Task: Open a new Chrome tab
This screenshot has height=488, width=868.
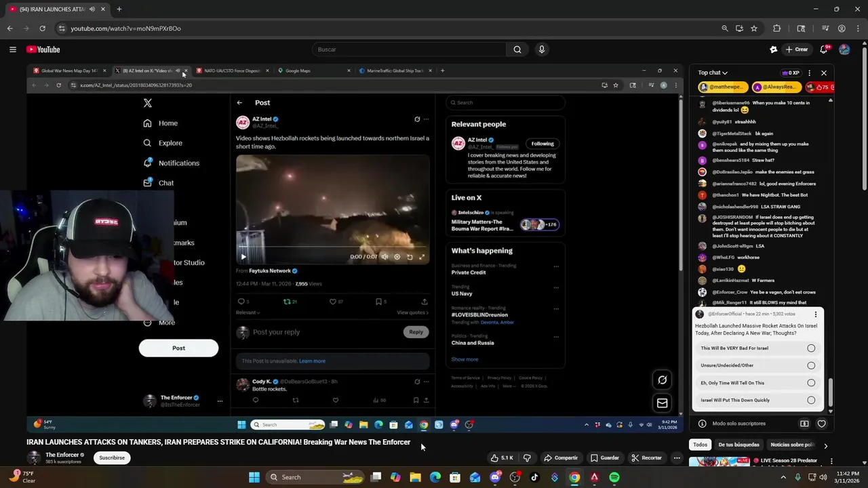Action: [x=119, y=9]
